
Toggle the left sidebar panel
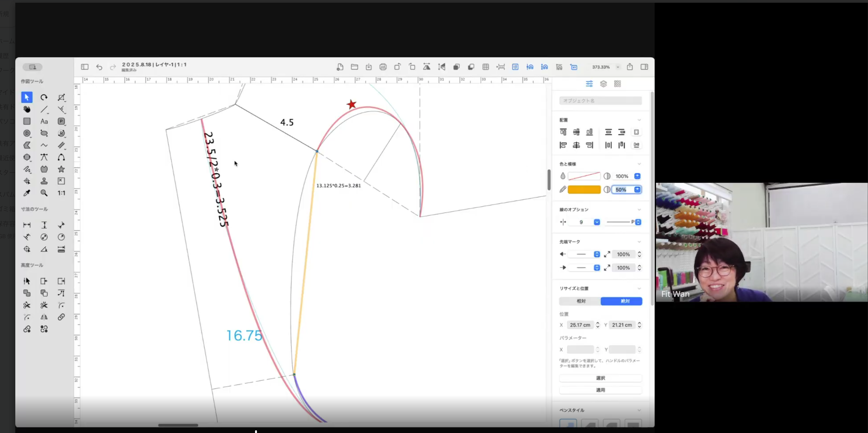(84, 67)
